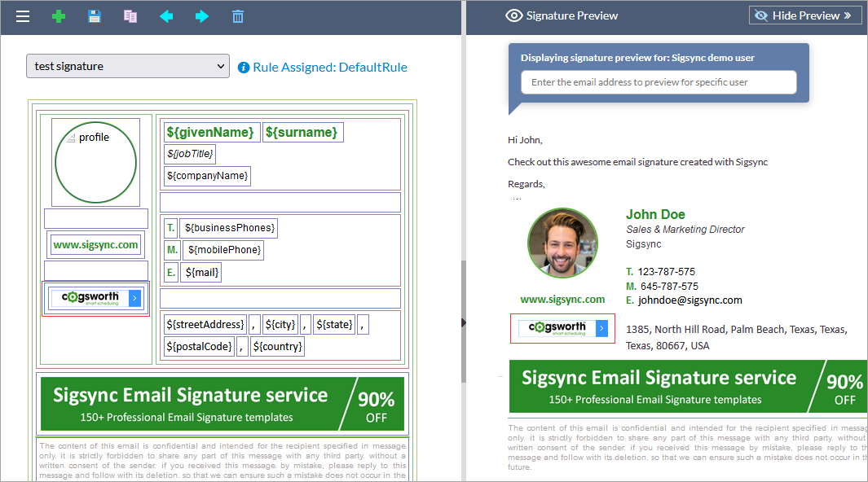Open the hamburger menu
868x482 pixels.
(x=23, y=16)
